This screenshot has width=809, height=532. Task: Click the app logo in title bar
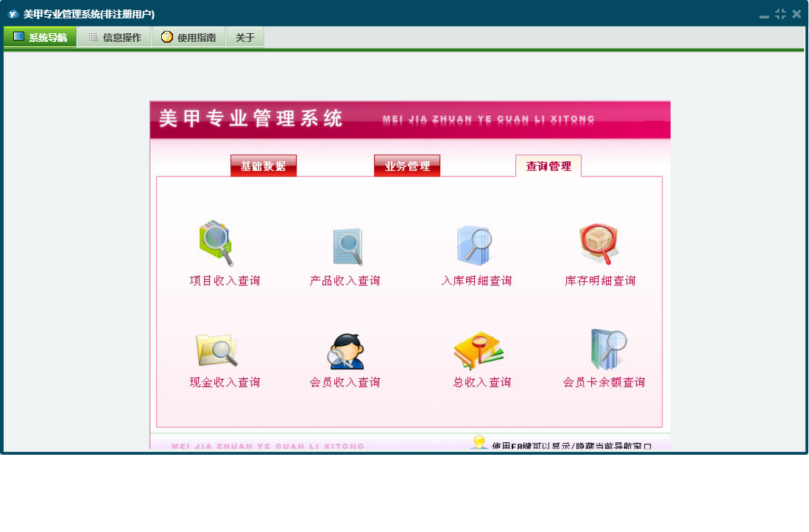tap(13, 14)
